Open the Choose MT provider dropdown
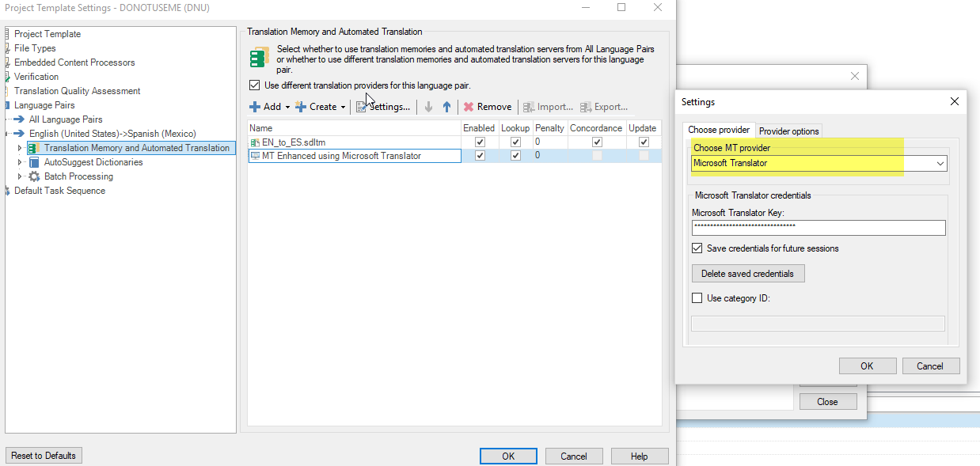Viewport: 980px width, 466px height. point(940,164)
